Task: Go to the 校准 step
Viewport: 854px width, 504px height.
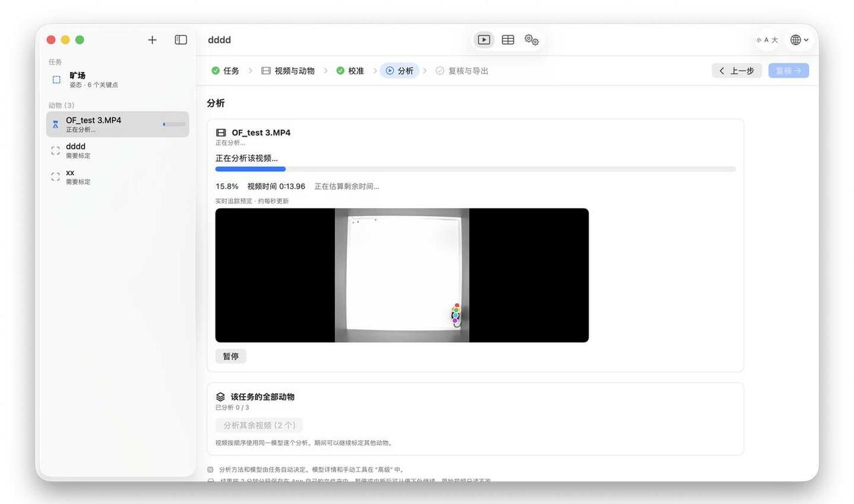Action: [x=350, y=71]
